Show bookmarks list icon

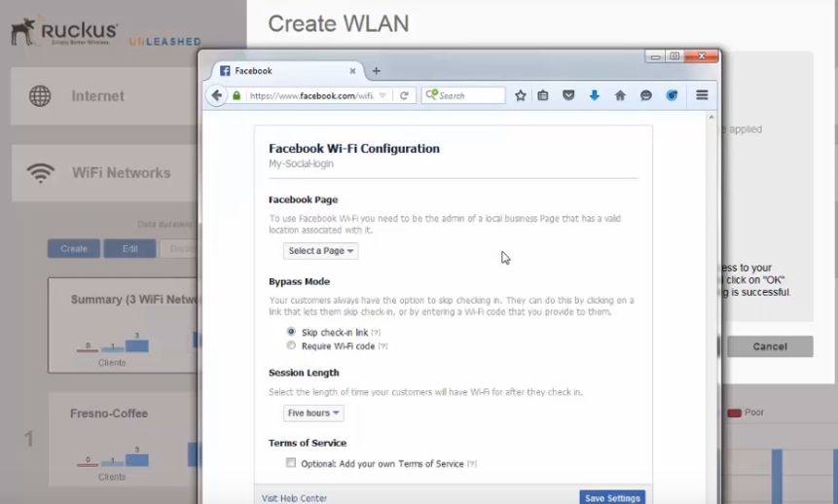pos(544,95)
